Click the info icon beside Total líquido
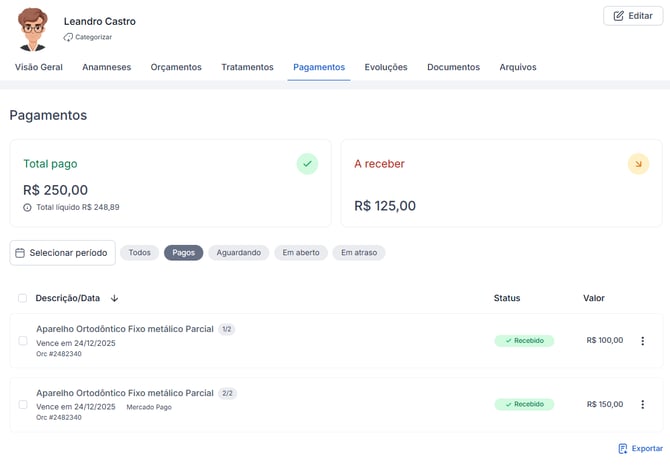Screen dimensions: 670x465 click(x=27, y=208)
